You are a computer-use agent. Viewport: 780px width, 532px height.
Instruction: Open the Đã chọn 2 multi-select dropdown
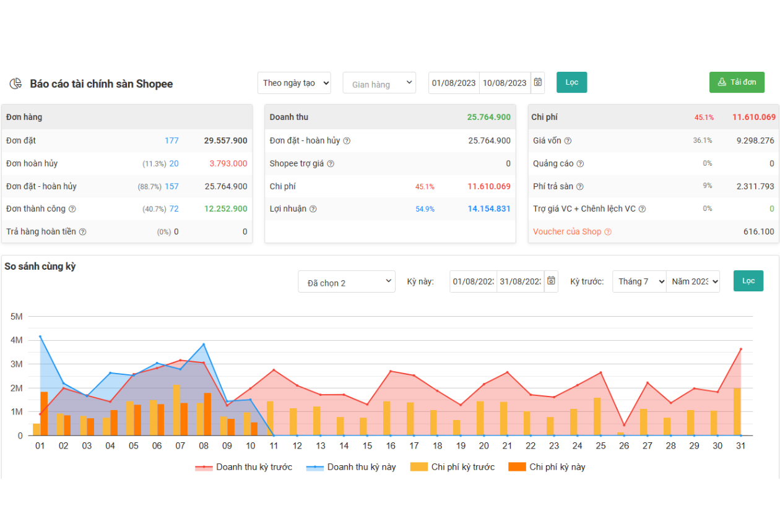point(346,281)
